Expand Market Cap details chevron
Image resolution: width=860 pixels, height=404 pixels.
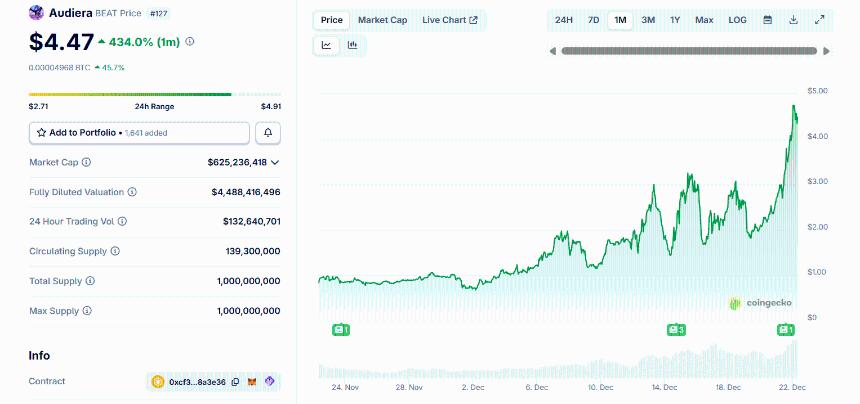275,162
